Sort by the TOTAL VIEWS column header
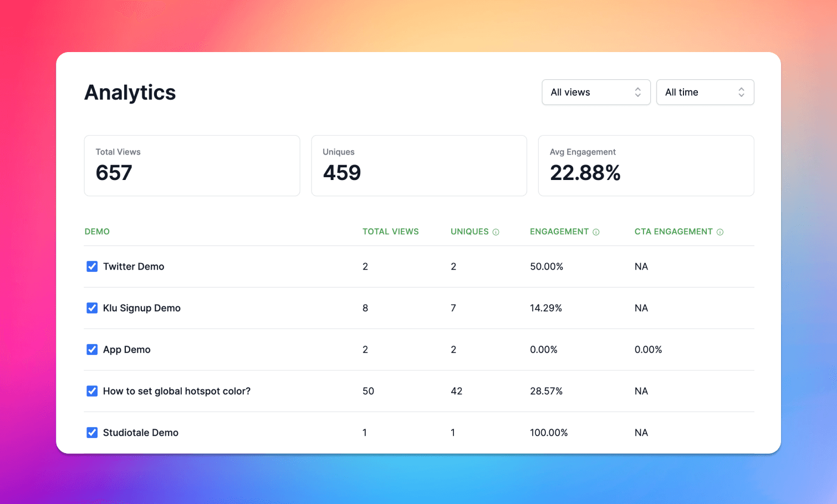The image size is (837, 504). click(390, 232)
